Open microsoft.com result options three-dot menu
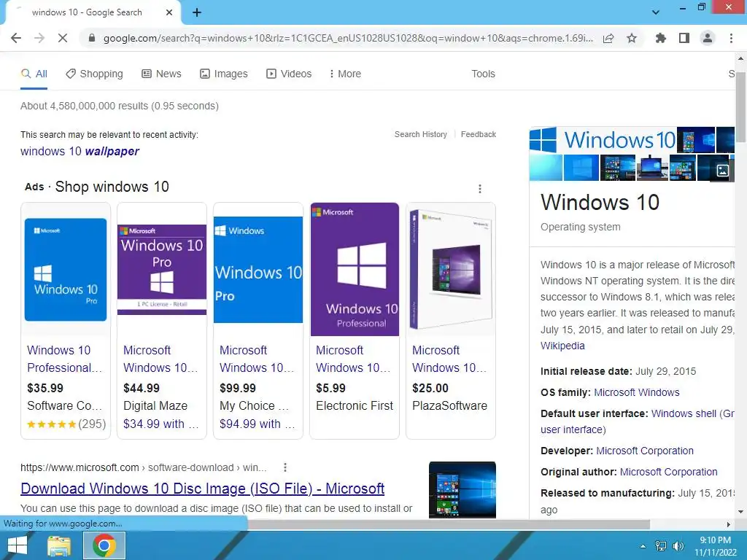The width and height of the screenshot is (747, 560). pyautogui.click(x=285, y=467)
